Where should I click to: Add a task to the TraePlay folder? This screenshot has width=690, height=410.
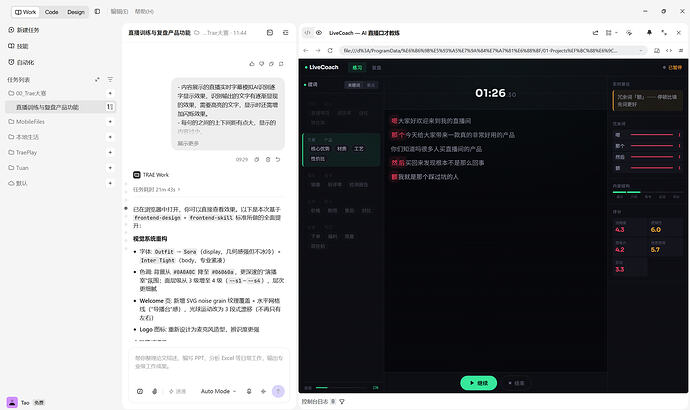click(x=110, y=152)
